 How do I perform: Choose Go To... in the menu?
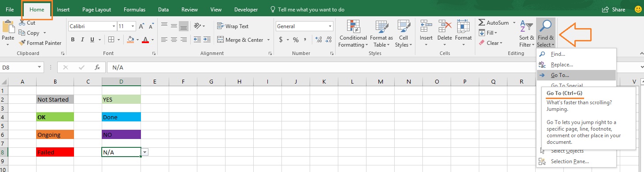click(576, 75)
